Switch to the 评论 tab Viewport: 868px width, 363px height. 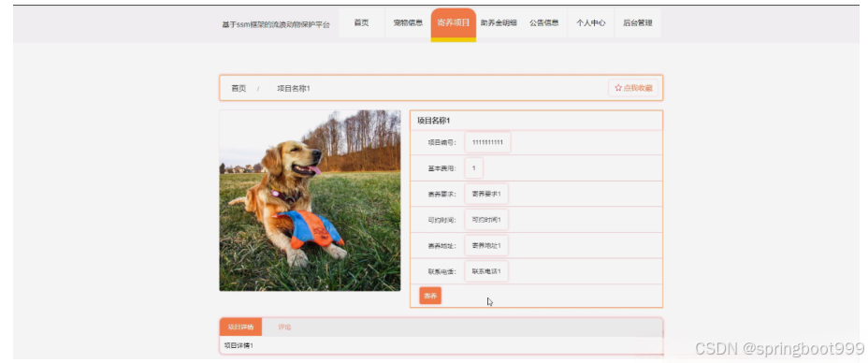point(284,327)
